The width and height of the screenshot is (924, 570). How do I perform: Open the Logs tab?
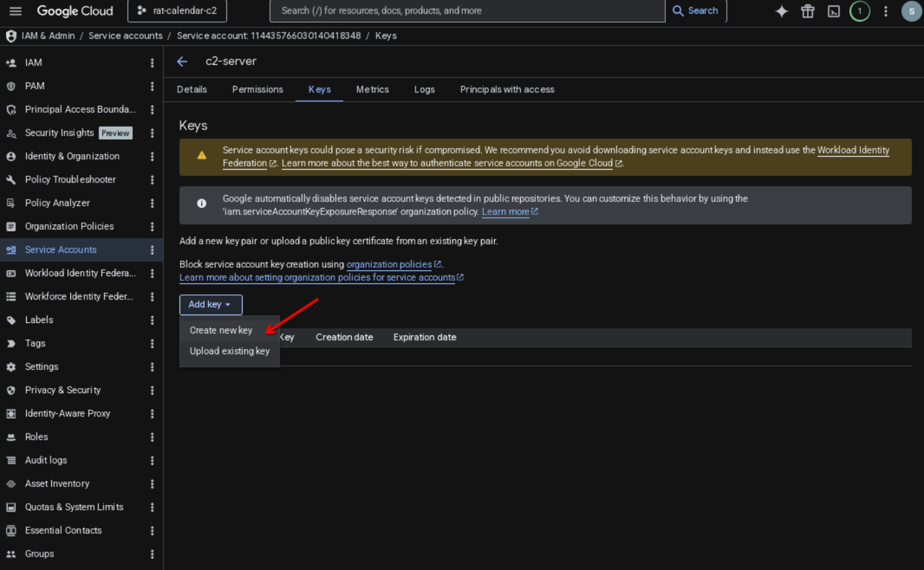tap(425, 90)
